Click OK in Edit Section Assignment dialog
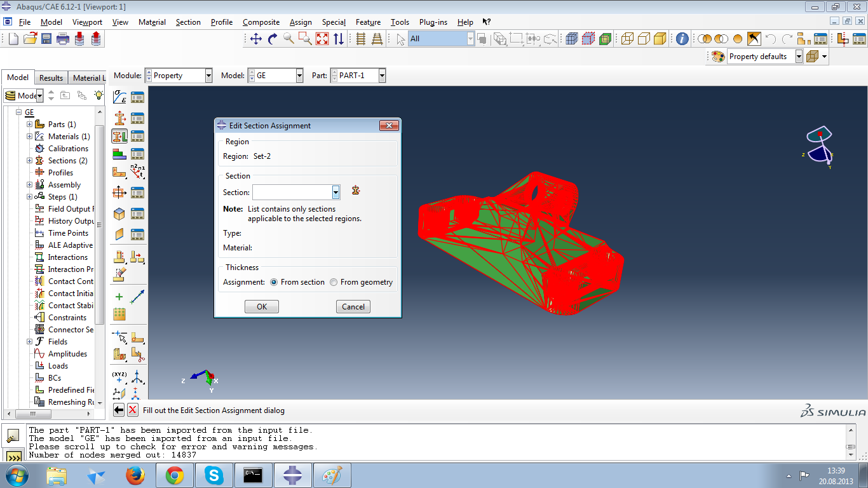 (x=262, y=307)
